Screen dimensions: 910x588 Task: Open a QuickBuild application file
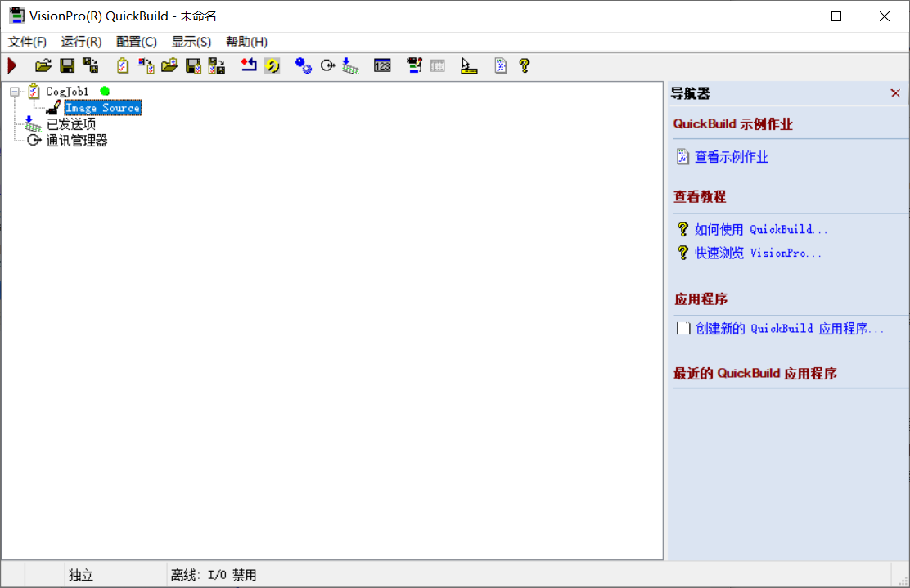[x=43, y=65]
